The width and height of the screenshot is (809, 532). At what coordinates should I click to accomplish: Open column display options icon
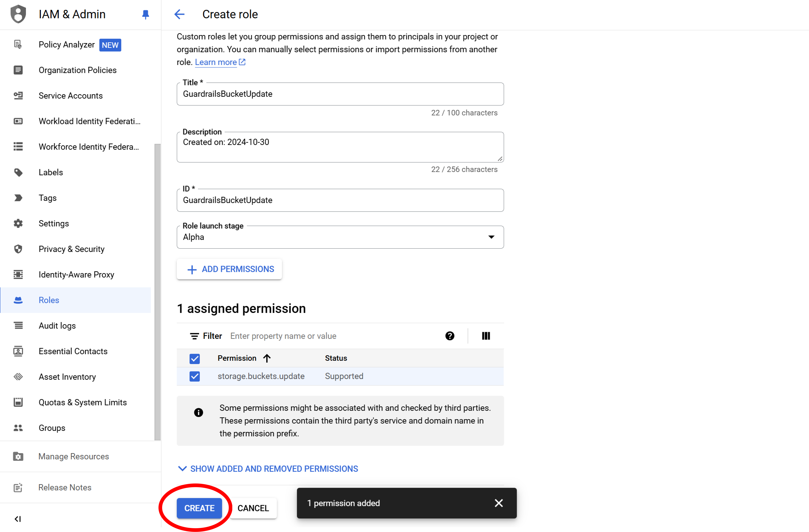click(x=486, y=336)
